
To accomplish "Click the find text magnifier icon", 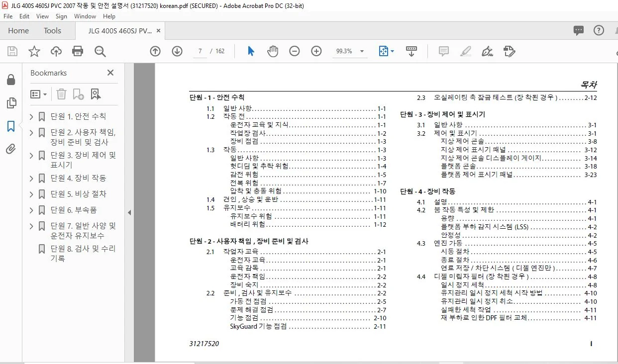I will pos(100,51).
